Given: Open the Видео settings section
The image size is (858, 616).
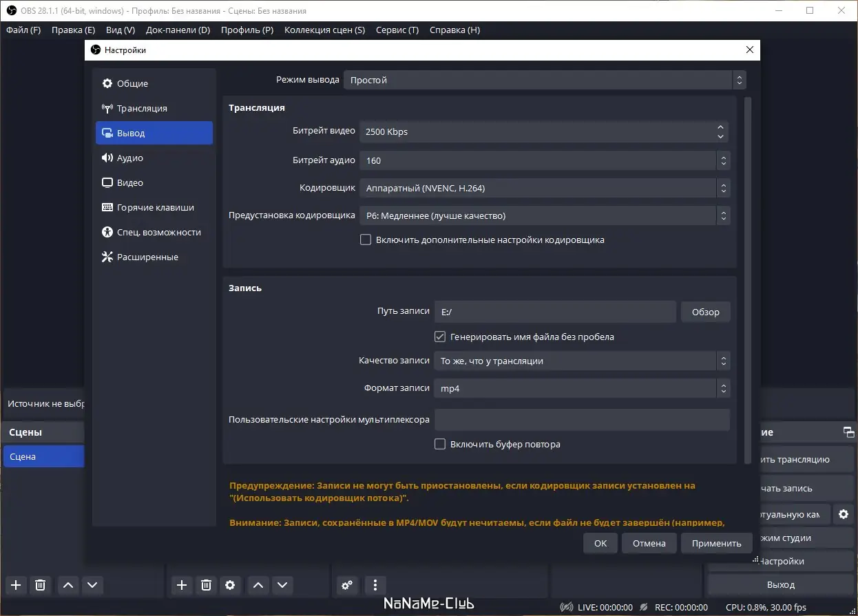Looking at the screenshot, I should click(154, 182).
